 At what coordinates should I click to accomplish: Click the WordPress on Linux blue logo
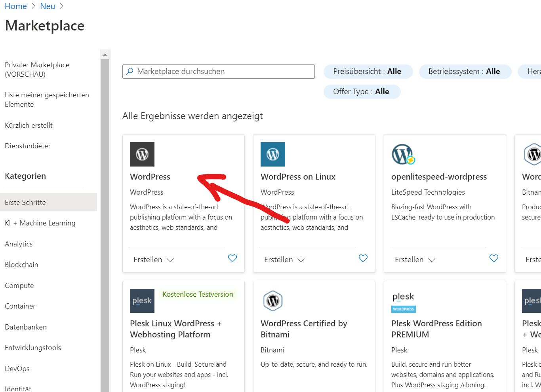click(x=273, y=154)
